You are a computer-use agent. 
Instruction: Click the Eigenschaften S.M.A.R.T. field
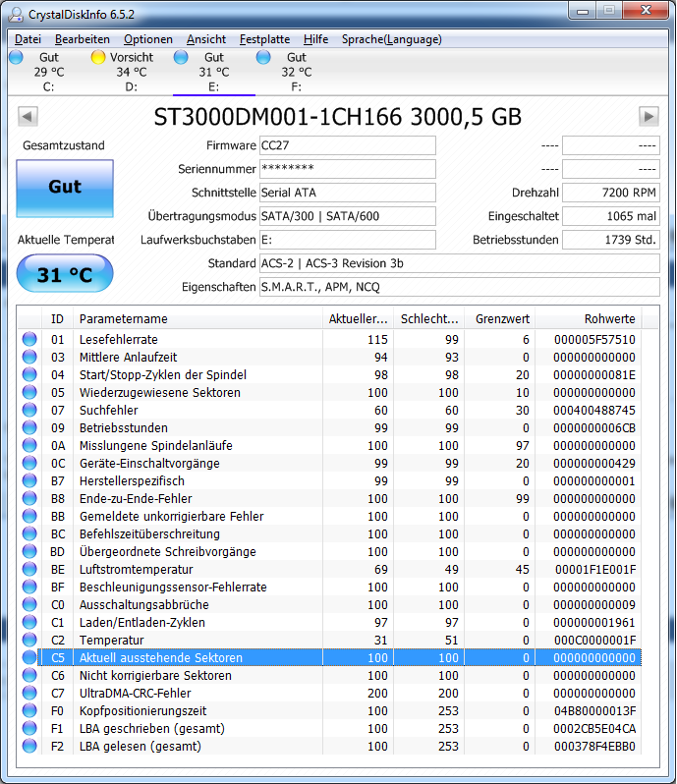pyautogui.click(x=460, y=287)
